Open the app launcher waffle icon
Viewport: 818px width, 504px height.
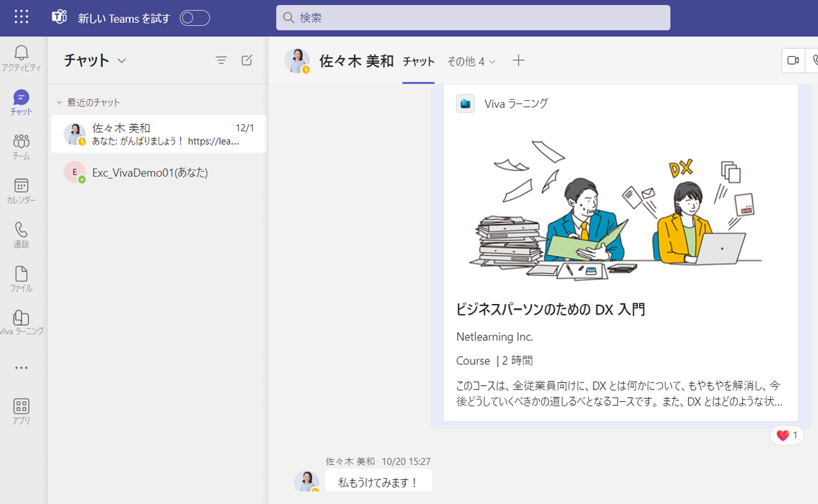22,17
